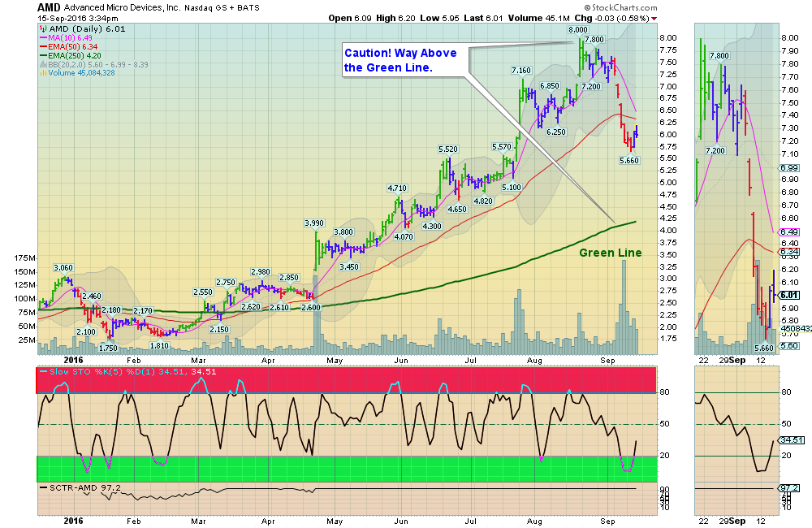The width and height of the screenshot is (812, 528).
Task: Click the pink 6.49 MA tag in zoom panel
Action: [789, 232]
